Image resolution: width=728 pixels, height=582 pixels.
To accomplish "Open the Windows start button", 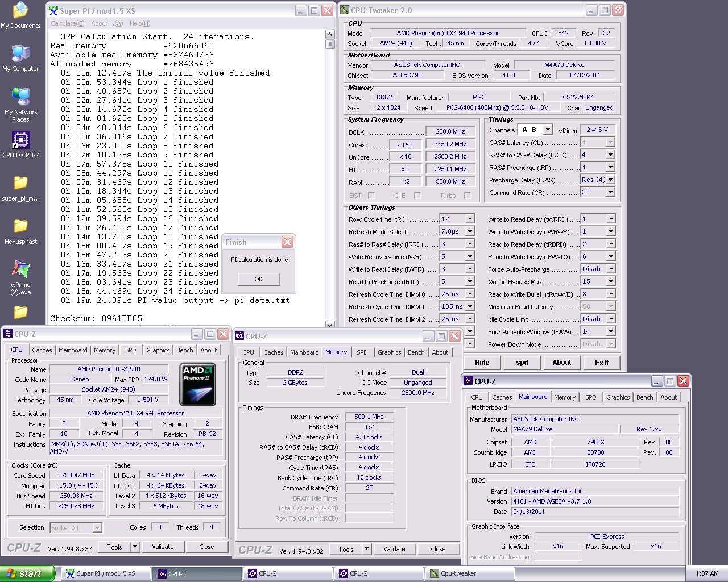I will click(x=27, y=573).
